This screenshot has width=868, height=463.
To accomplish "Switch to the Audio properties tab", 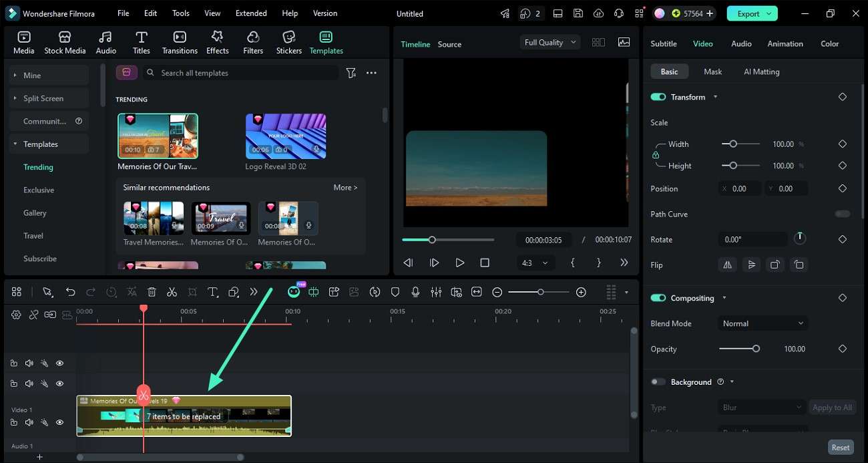I will 741,43.
